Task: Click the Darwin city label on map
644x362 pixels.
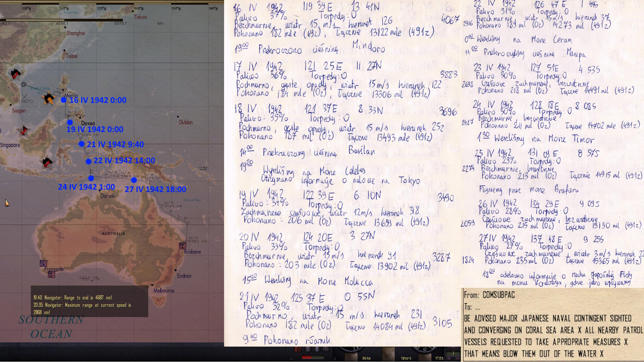Action: point(108,196)
